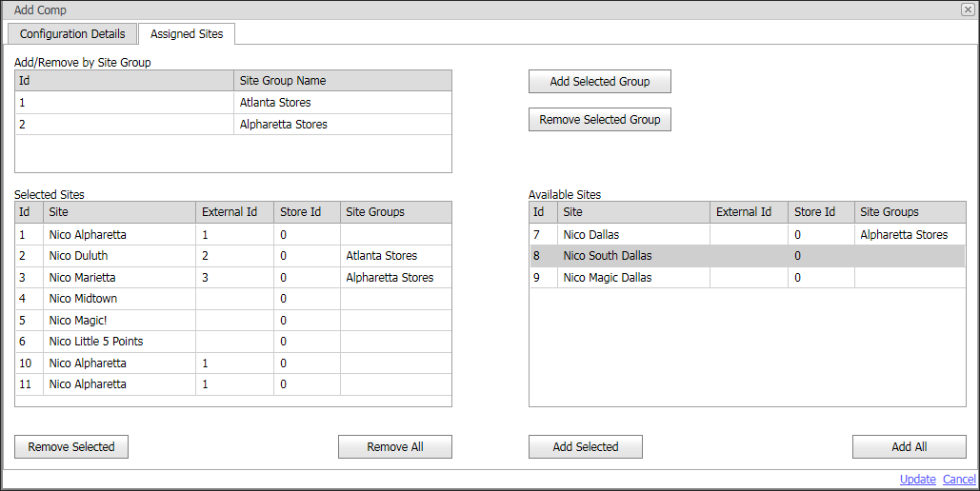
Task: Click Id header in Selected Sites table
Action: tap(30, 212)
